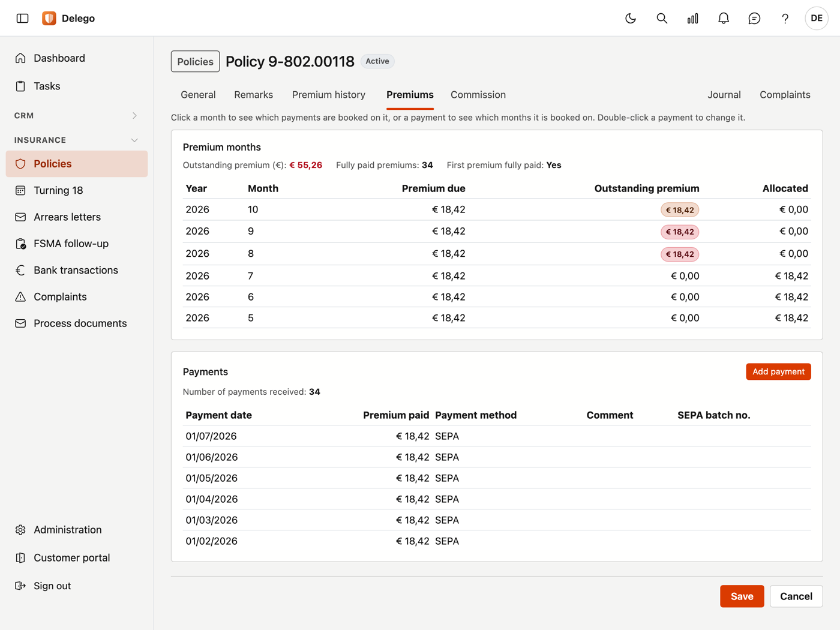The image size is (840, 630).
Task: Switch to the General tab
Action: tap(198, 95)
